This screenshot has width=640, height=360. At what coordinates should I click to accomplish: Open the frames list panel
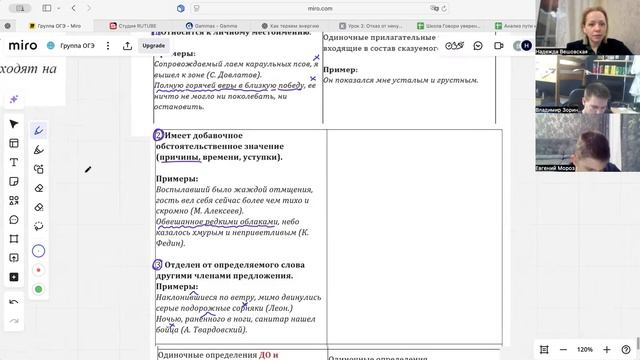click(x=544, y=349)
